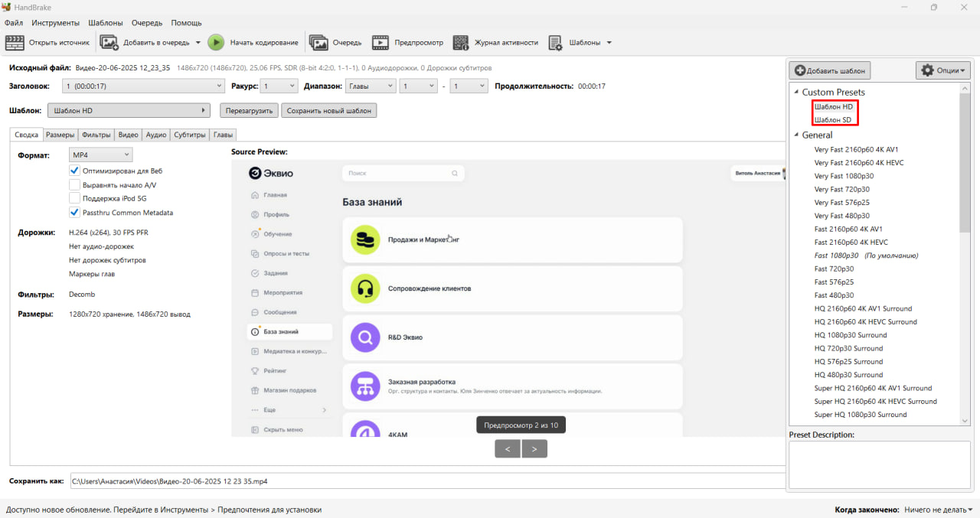The width and height of the screenshot is (980, 518).
Task: Click the Add to Queue picture icon
Action: (x=109, y=43)
